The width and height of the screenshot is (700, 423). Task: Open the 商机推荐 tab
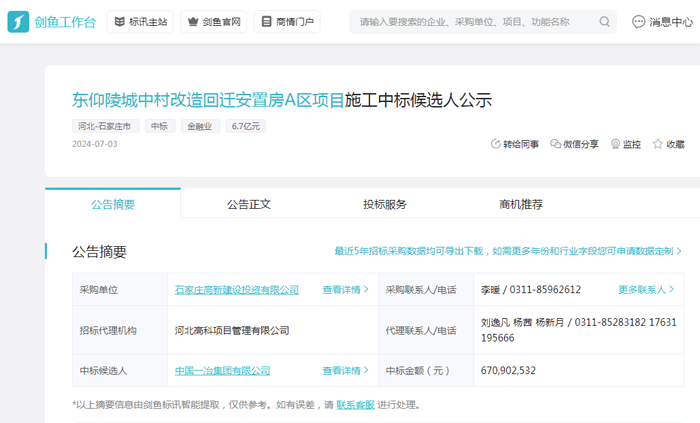coord(521,204)
